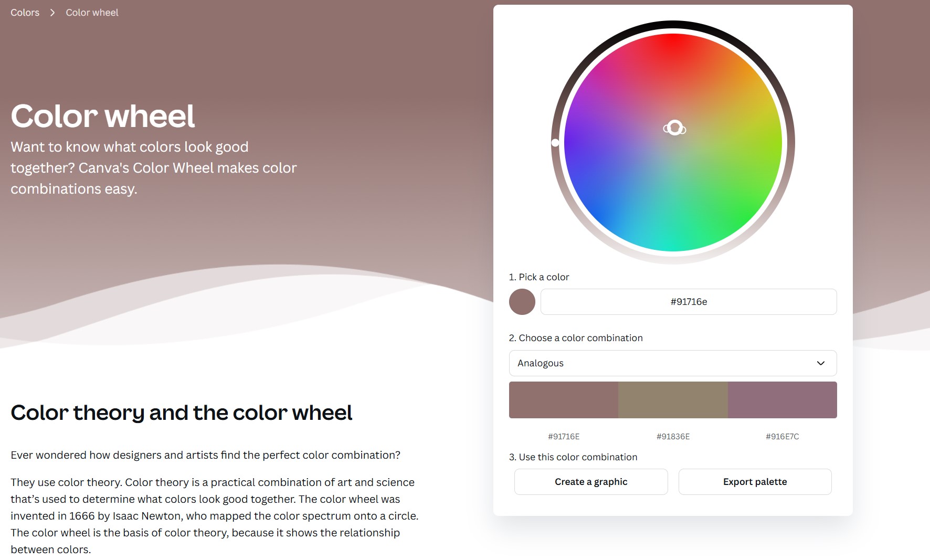
Task: Click the "1. Pick a color" label
Action: point(539,277)
